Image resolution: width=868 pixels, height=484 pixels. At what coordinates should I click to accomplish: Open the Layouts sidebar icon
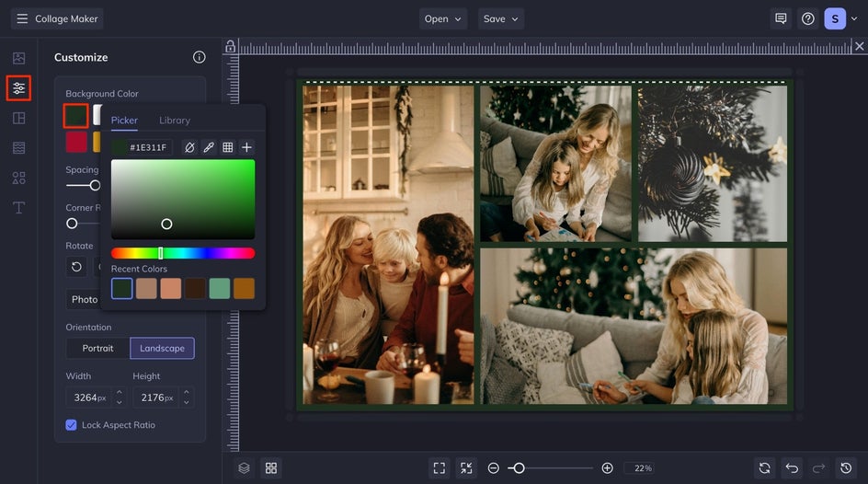point(18,118)
